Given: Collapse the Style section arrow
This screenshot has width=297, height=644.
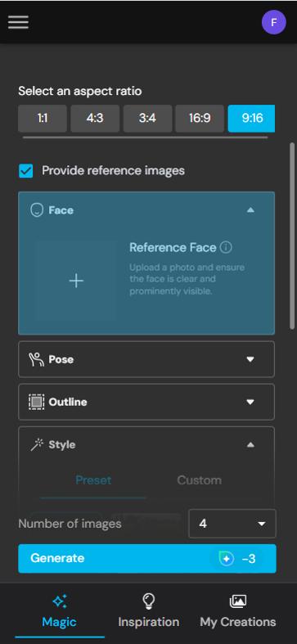Looking at the screenshot, I should tap(250, 445).
